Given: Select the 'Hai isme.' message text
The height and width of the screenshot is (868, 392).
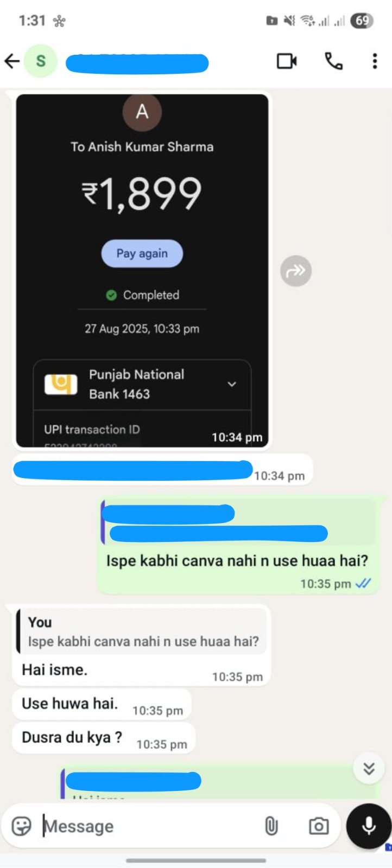Looking at the screenshot, I should coord(54,670).
